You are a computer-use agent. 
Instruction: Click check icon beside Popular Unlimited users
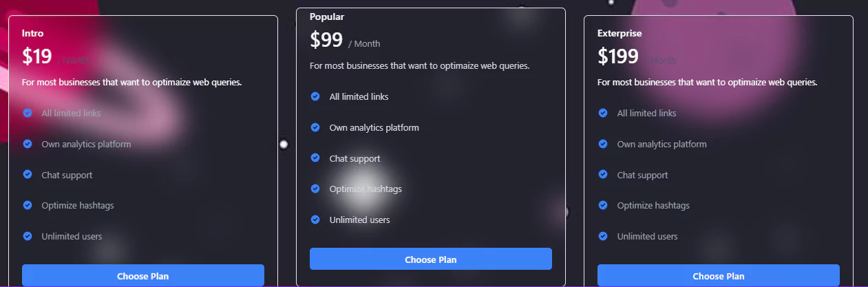tap(315, 220)
